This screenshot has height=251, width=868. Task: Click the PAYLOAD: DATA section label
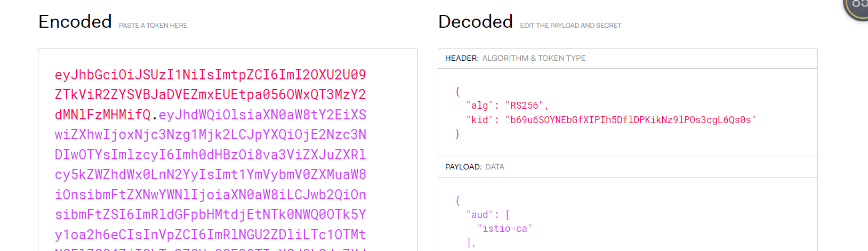coord(475,167)
